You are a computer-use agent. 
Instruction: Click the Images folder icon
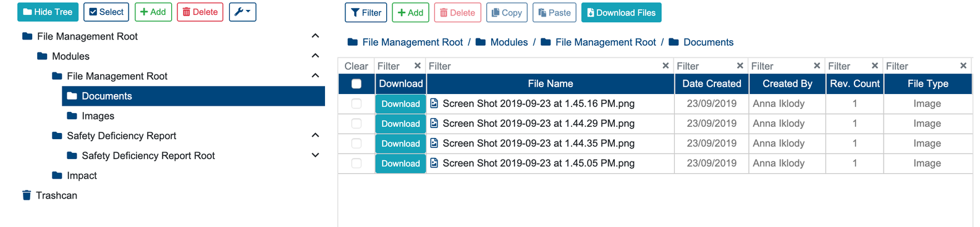pyautogui.click(x=72, y=116)
